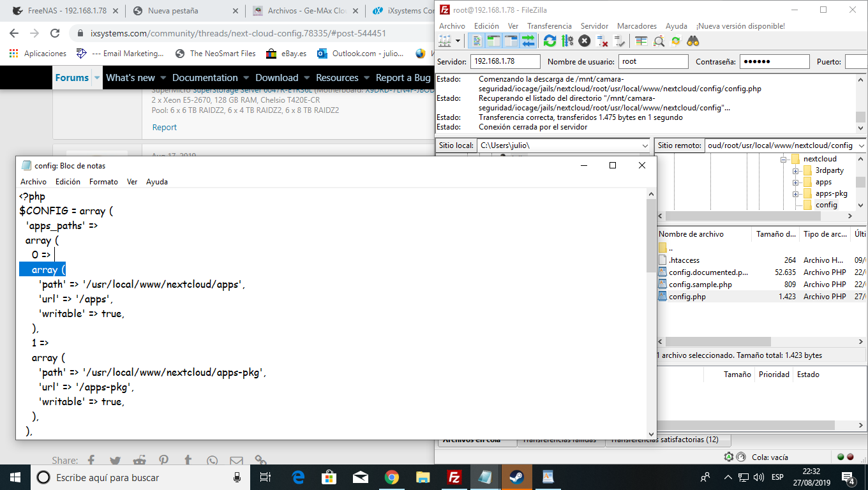Search files with binoculars icon
This screenshot has width=868, height=490.
tap(693, 41)
